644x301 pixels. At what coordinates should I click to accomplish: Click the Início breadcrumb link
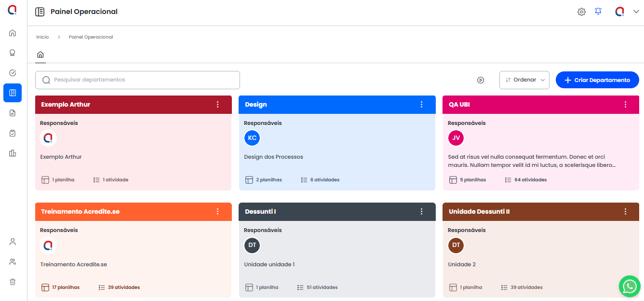[42, 37]
